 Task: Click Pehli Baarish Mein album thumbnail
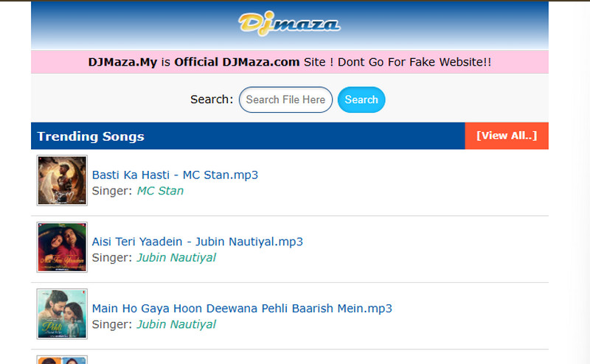[62, 314]
